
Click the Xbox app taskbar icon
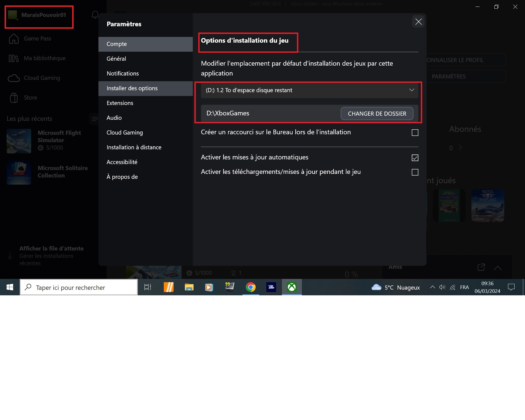(291, 287)
